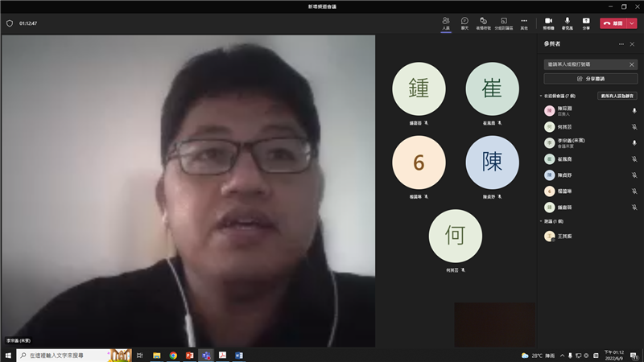Click the invite someone search field

584,64
